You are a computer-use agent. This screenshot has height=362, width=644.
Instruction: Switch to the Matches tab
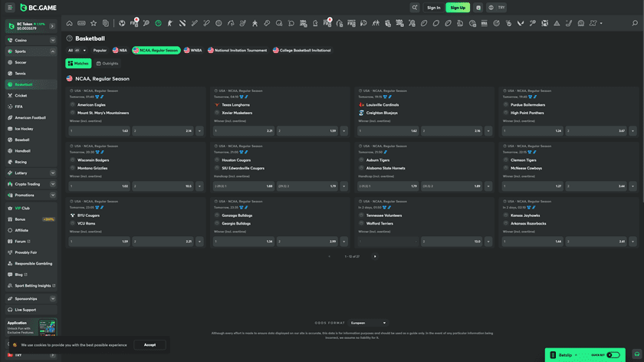coord(78,64)
